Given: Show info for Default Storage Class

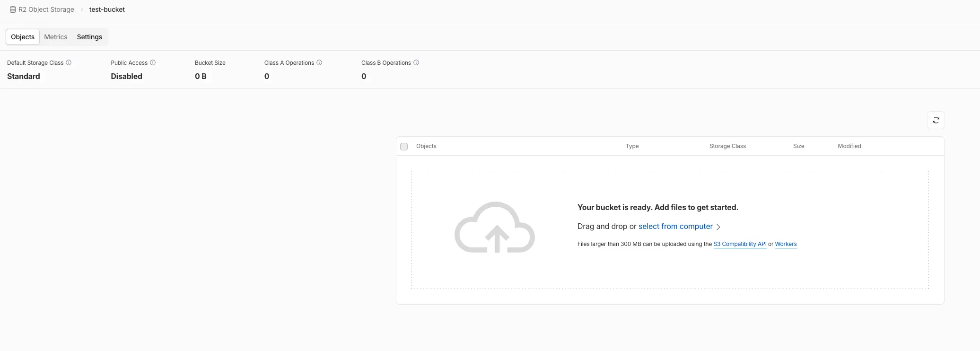Looking at the screenshot, I should (69, 62).
